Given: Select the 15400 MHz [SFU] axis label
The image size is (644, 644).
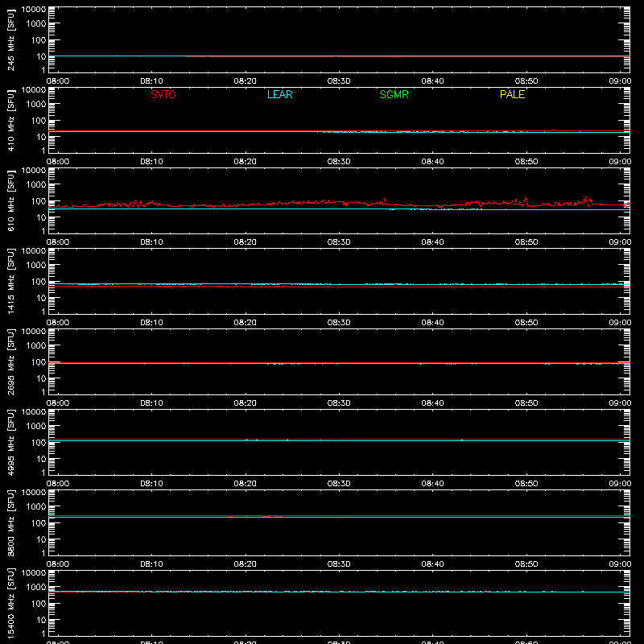Looking at the screenshot, I should click(10, 603).
